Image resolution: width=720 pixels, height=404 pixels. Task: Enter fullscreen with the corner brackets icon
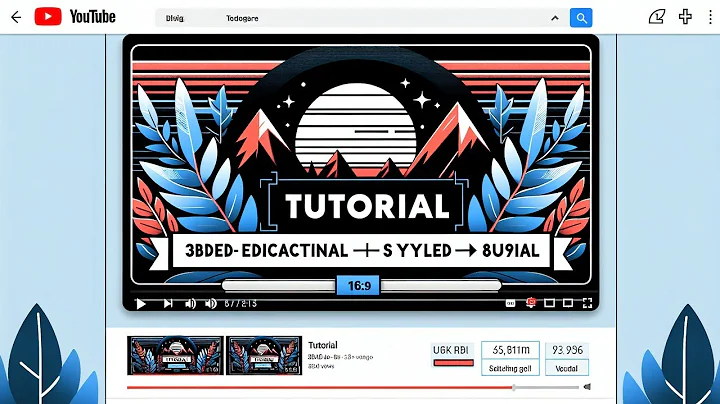pos(587,303)
